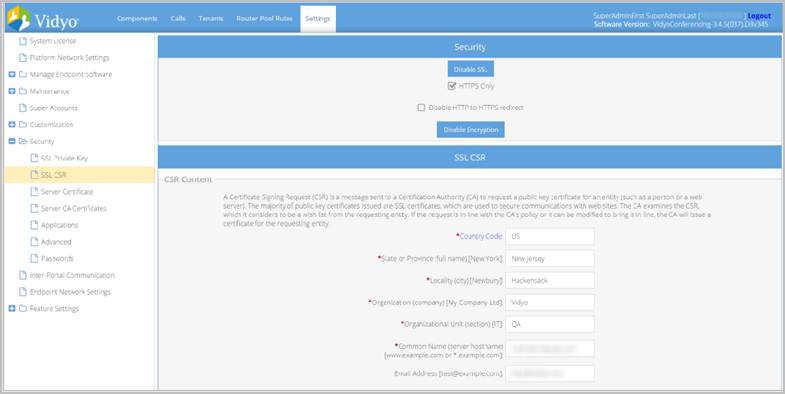Screen dimensions: 785x394
Task: Click the Security section header
Action: (x=470, y=47)
